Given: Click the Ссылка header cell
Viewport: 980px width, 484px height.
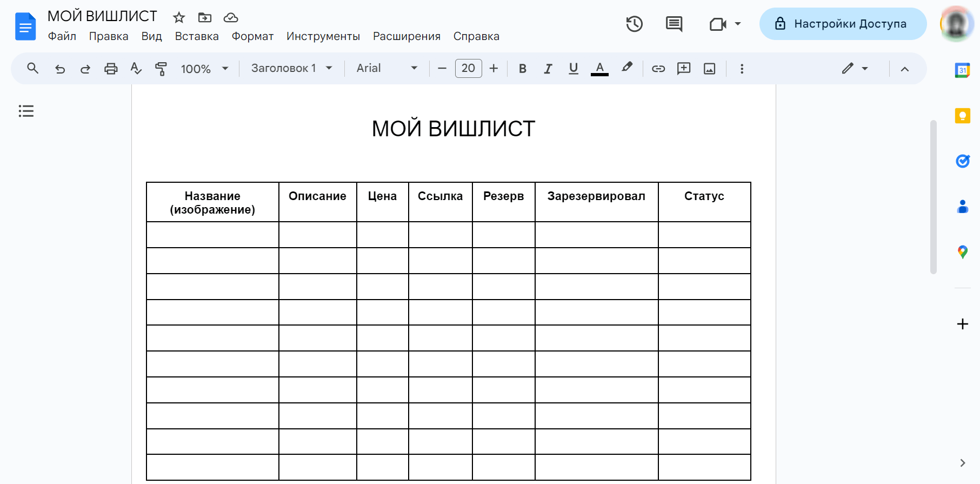Looking at the screenshot, I should [441, 202].
